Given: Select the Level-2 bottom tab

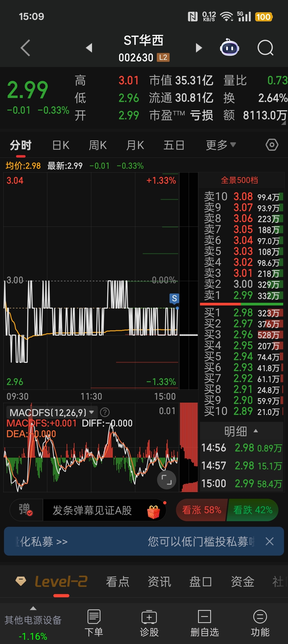Looking at the screenshot, I should click(x=61, y=582).
